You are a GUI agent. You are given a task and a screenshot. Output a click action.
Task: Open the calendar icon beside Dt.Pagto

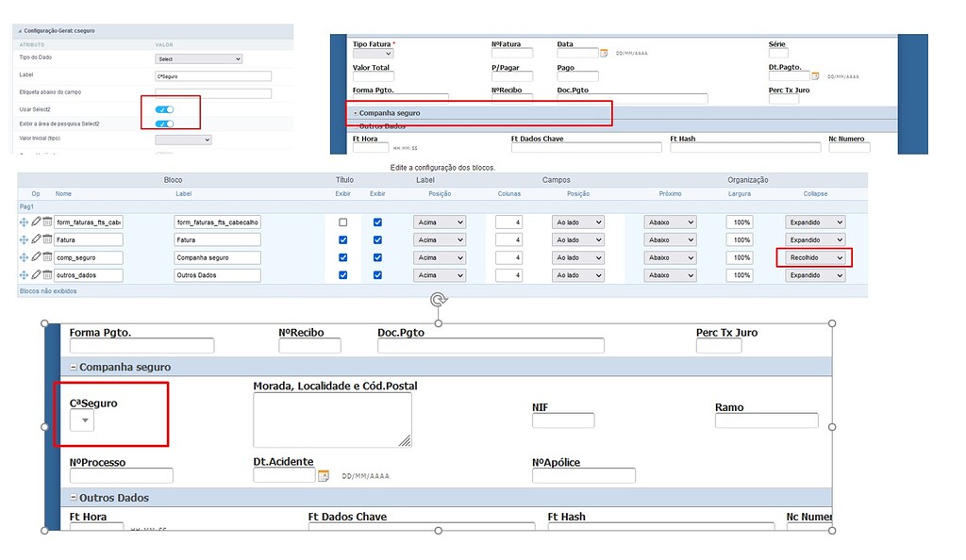(x=815, y=76)
